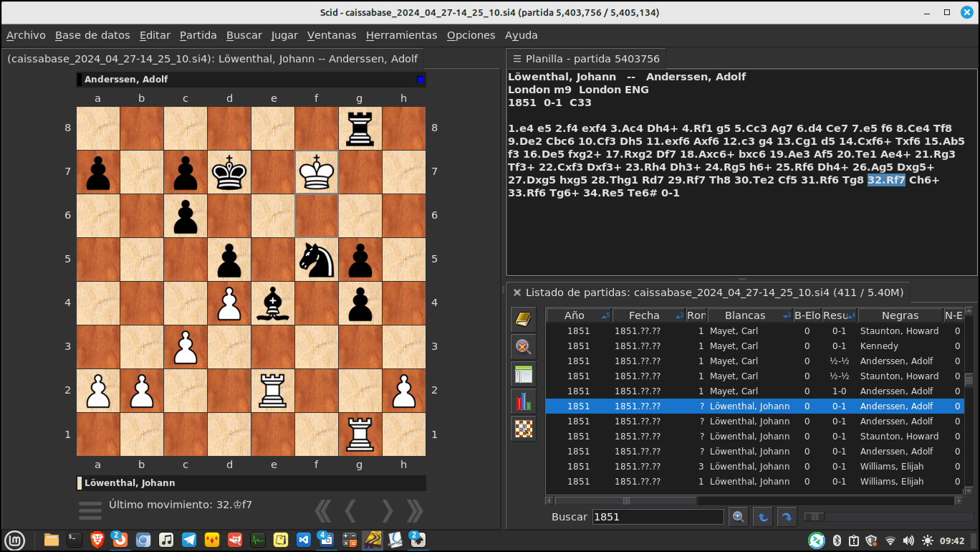The height and width of the screenshot is (552, 980).
Task: Select the white rook on e2
Action: (x=273, y=390)
